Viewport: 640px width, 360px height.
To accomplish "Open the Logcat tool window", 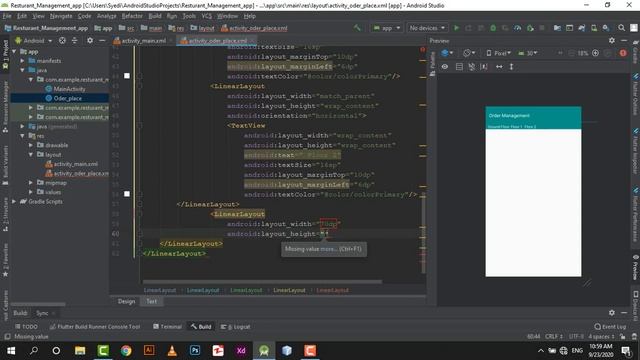I will [236, 327].
